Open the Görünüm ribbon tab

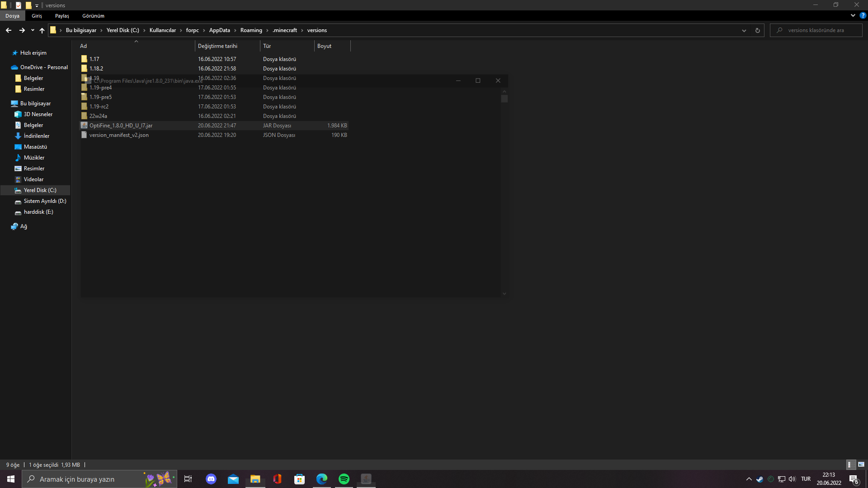(93, 16)
